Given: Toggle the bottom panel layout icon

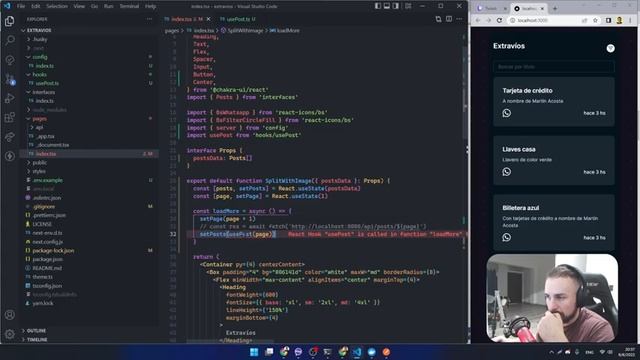Looking at the screenshot, I should coord(387,6).
